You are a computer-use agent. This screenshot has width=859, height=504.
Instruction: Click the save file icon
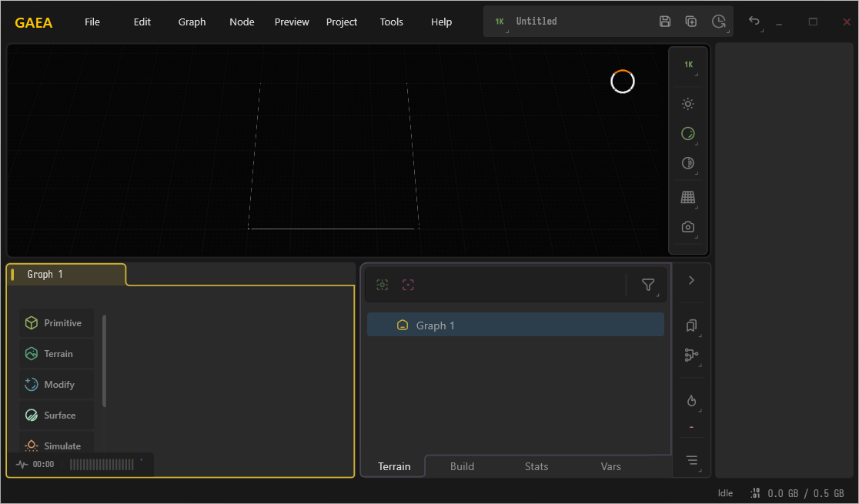pos(665,22)
